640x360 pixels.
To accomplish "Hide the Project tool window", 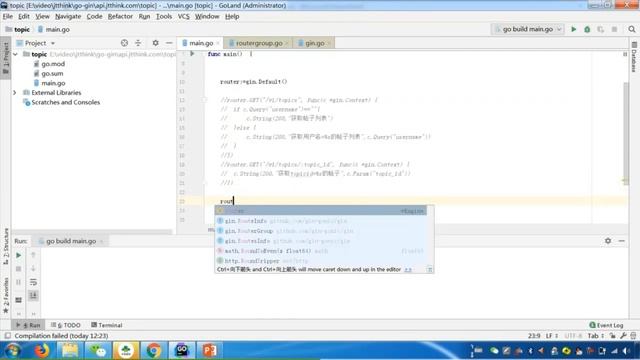I will pos(169,43).
